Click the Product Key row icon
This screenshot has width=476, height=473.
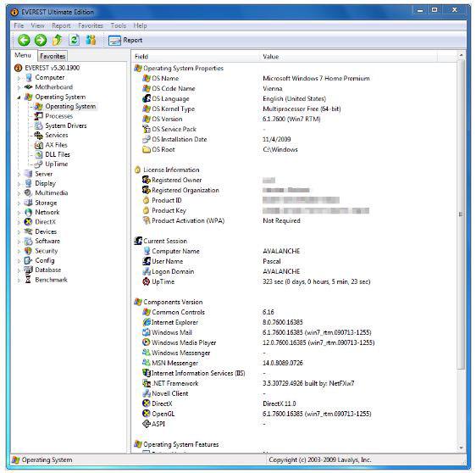pyautogui.click(x=147, y=210)
